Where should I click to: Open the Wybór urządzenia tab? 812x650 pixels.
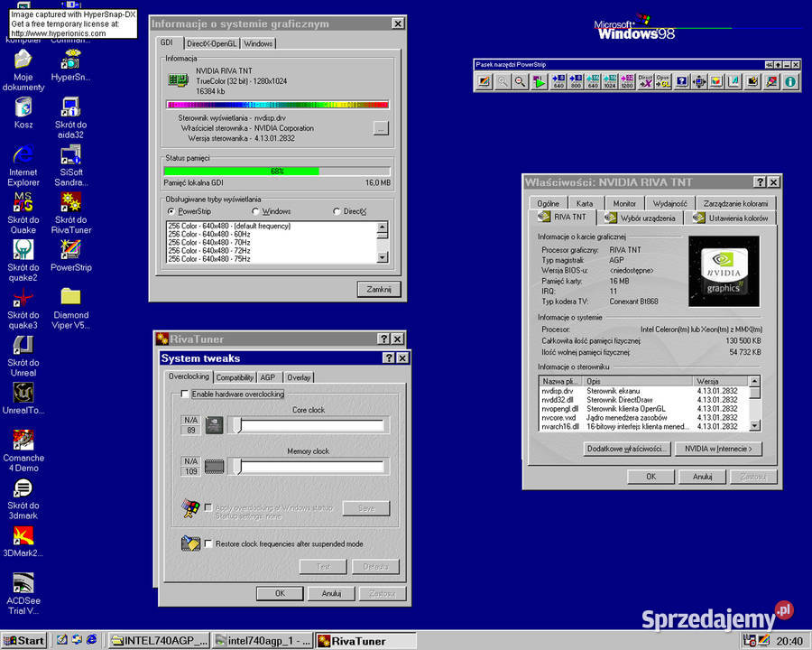click(641, 218)
